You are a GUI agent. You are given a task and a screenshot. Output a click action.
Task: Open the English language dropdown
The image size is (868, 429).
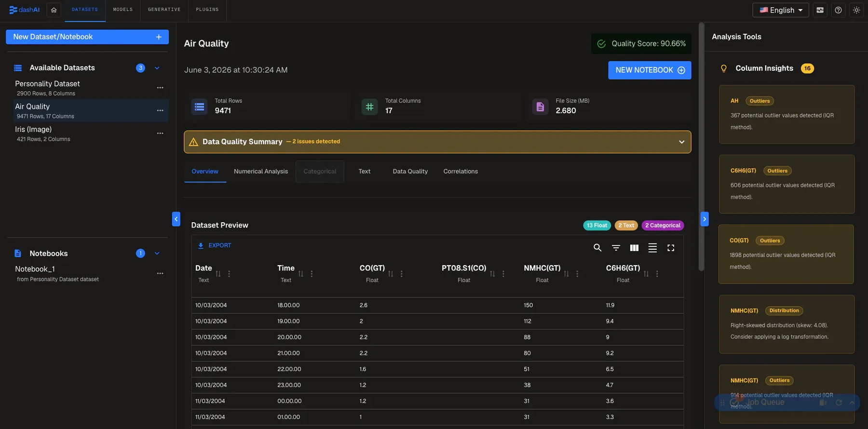781,10
